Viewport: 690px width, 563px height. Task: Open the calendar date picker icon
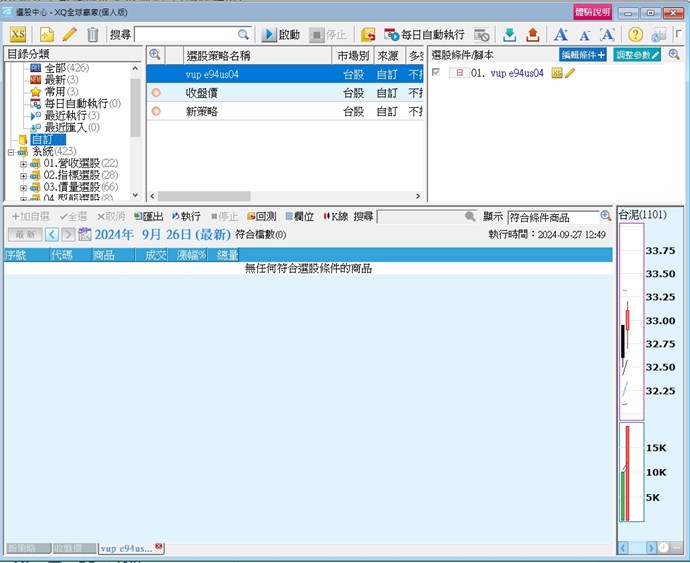click(84, 234)
